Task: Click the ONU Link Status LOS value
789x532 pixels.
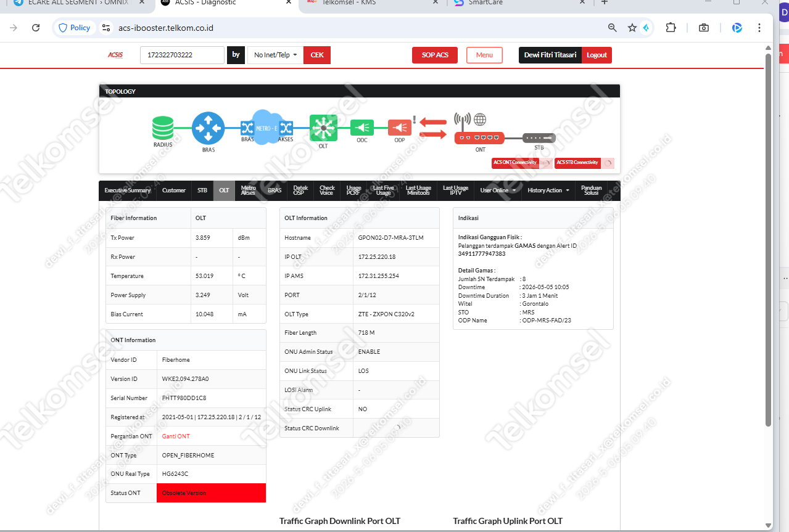Action: coord(363,370)
